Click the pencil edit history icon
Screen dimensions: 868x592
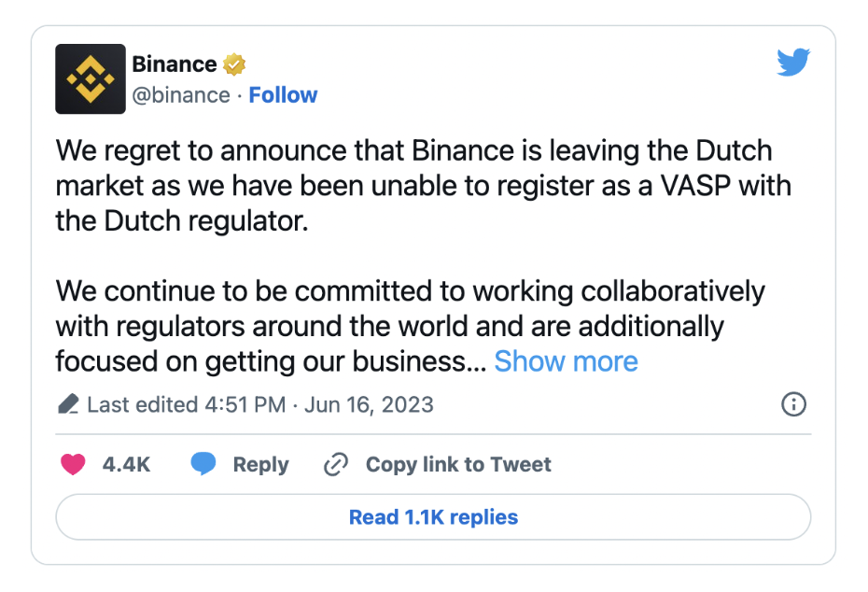tap(68, 404)
